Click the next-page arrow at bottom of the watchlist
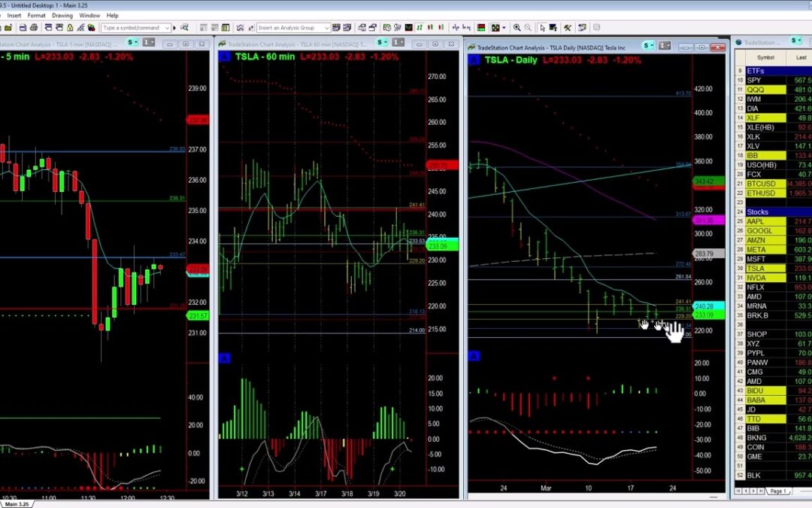This screenshot has width=812, height=508. coord(753,491)
